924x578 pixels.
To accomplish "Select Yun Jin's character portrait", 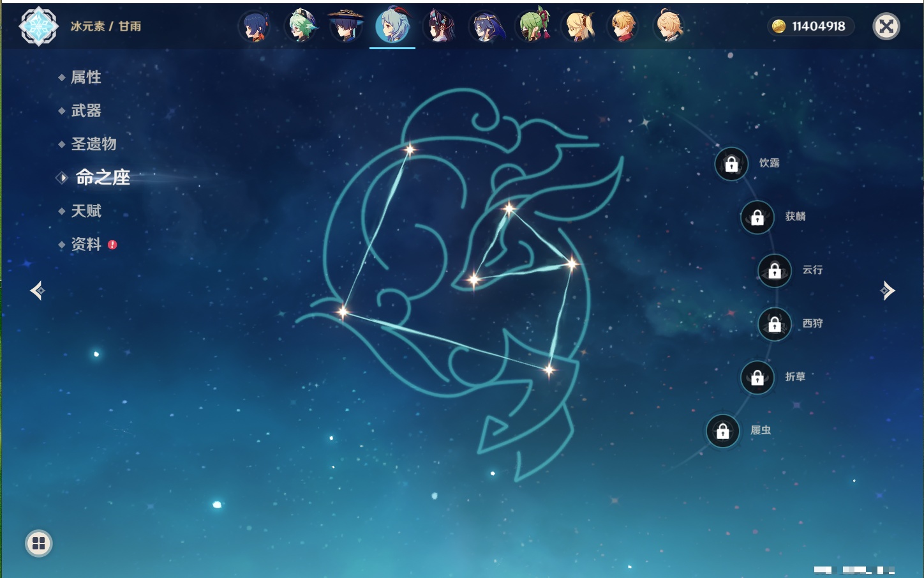I will pos(439,27).
